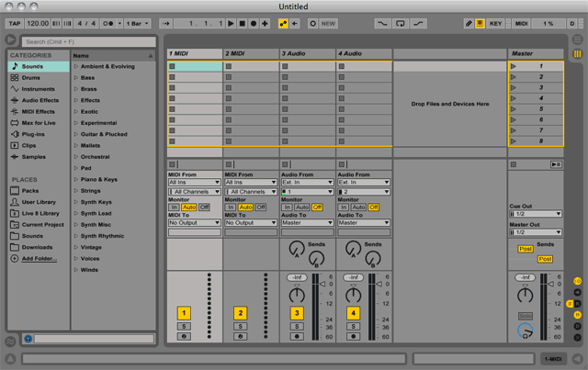Expand Piano & Keys folder
588x370 pixels.
[x=75, y=179]
